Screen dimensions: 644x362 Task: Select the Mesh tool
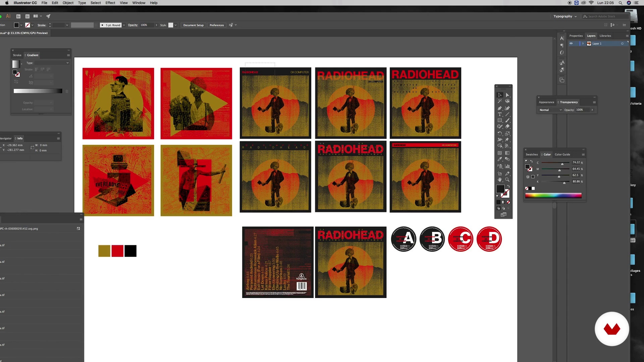click(499, 153)
